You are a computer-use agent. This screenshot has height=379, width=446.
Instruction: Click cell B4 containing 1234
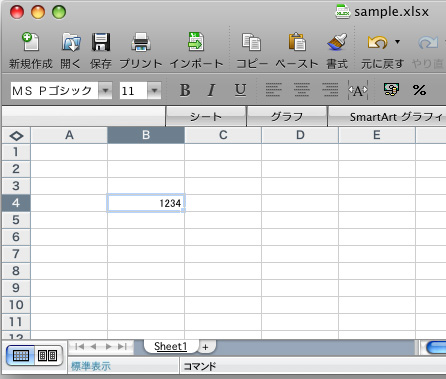point(146,203)
